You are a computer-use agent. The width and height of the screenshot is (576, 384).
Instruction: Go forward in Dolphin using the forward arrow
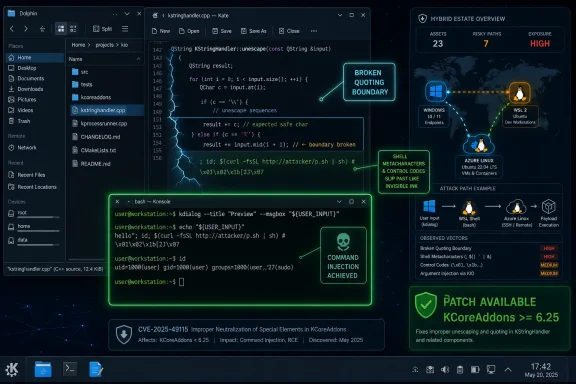26,29
